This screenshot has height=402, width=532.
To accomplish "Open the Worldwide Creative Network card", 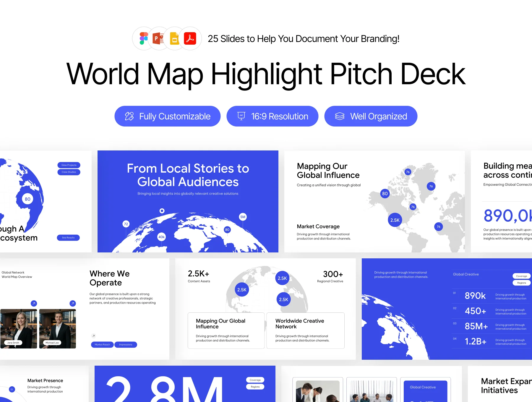I will point(306,330).
